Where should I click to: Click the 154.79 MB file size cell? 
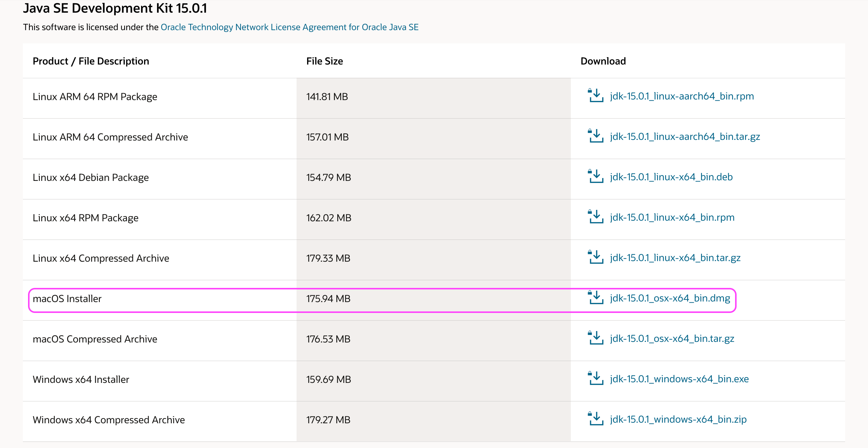434,179
